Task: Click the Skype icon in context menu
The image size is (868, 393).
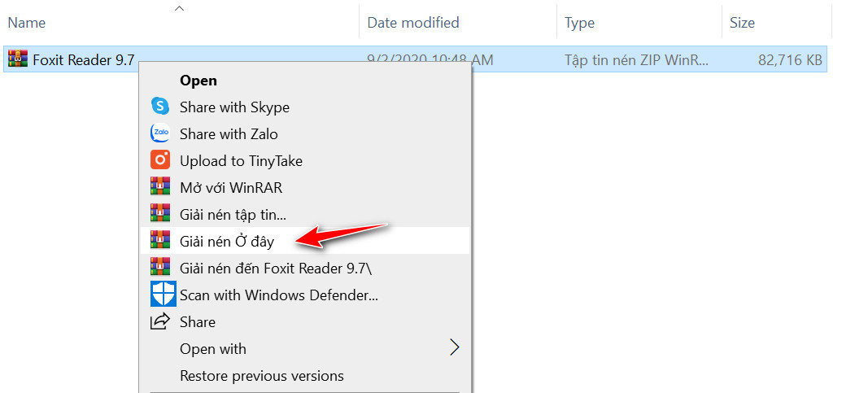Action: [x=160, y=107]
